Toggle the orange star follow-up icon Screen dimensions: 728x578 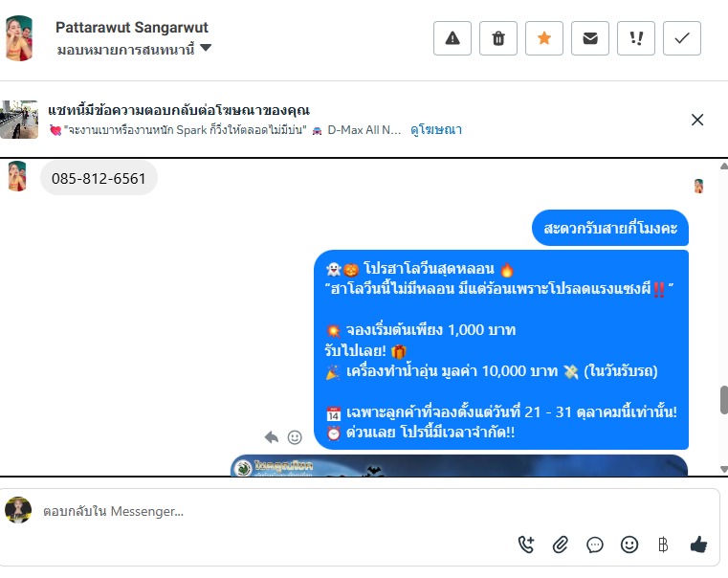point(544,38)
